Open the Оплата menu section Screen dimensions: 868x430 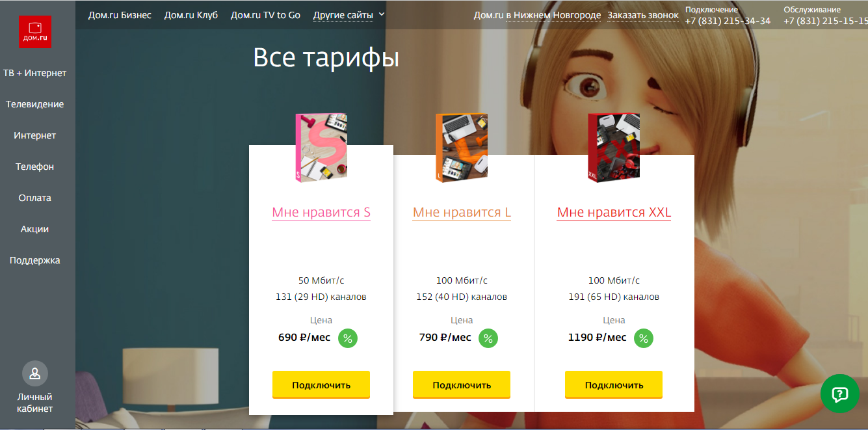point(35,198)
